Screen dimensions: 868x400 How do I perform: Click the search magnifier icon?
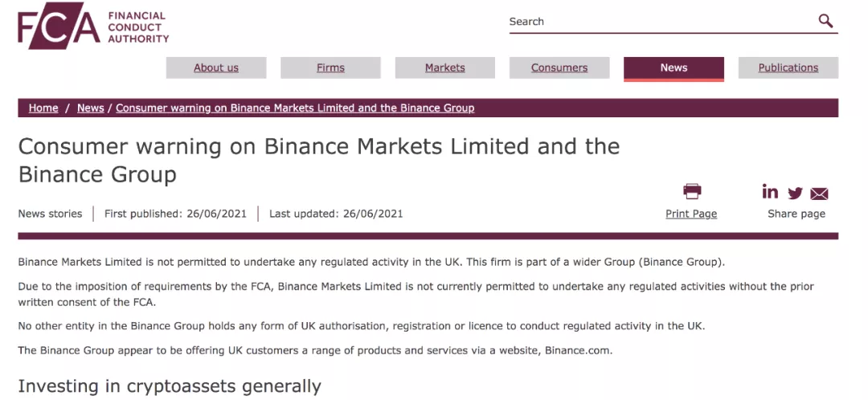[825, 21]
